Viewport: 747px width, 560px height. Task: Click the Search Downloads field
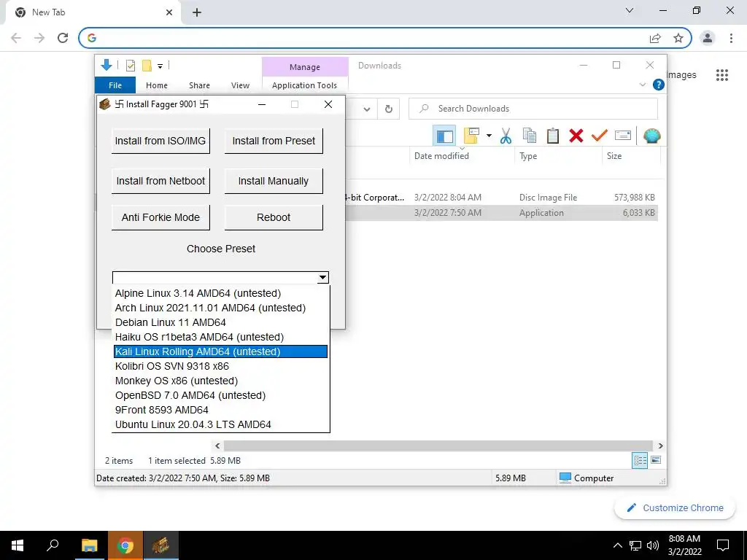[x=533, y=109]
